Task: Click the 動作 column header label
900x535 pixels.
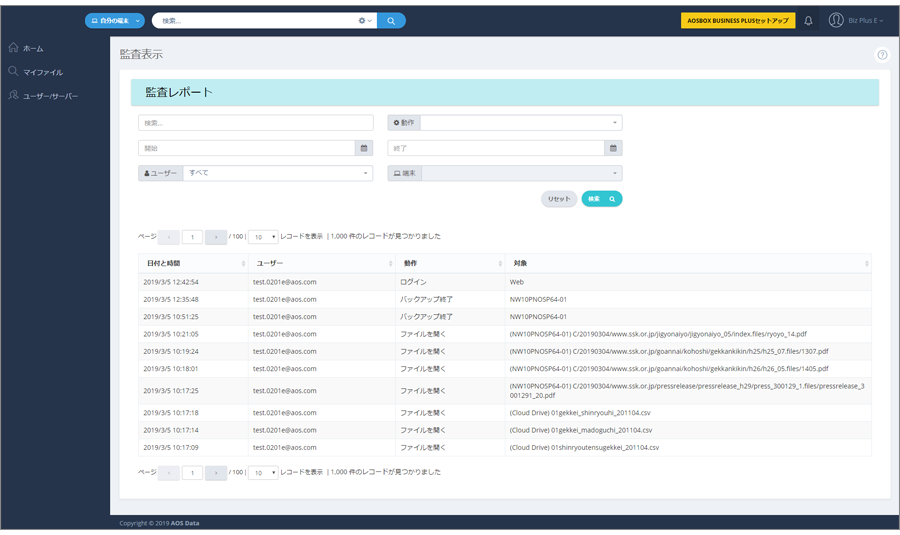Action: pyautogui.click(x=410, y=263)
